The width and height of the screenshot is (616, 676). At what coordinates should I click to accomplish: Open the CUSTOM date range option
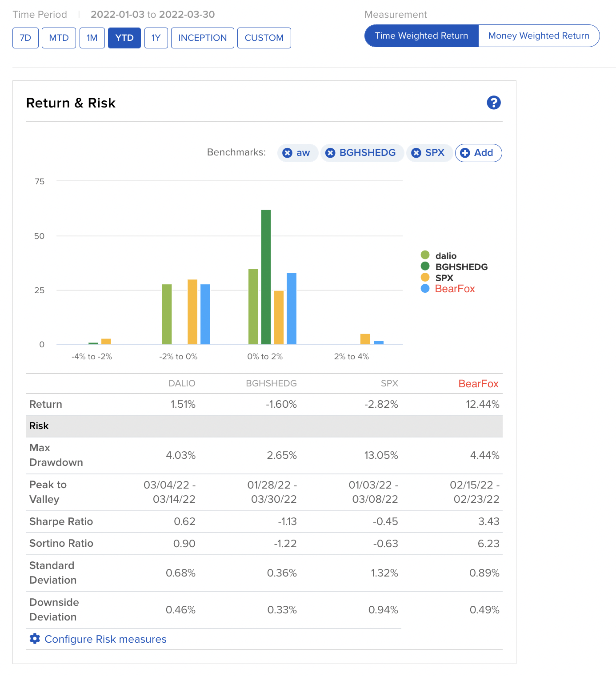click(x=264, y=38)
